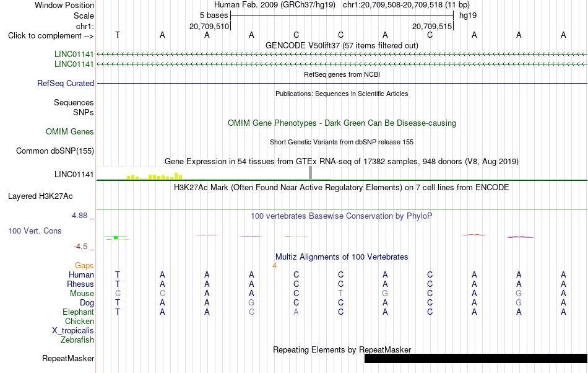Click the Elephant row light 'A' mismatch base
The image size is (588, 373).
[x=296, y=312]
